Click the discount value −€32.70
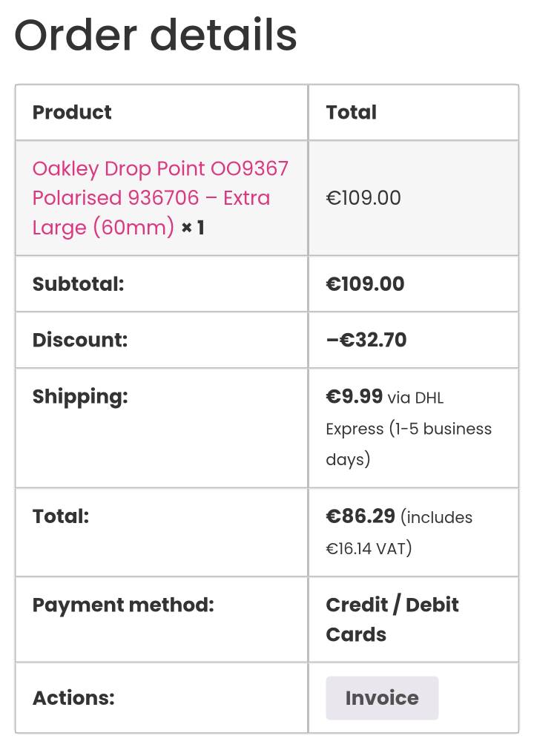534x756 pixels. click(366, 340)
